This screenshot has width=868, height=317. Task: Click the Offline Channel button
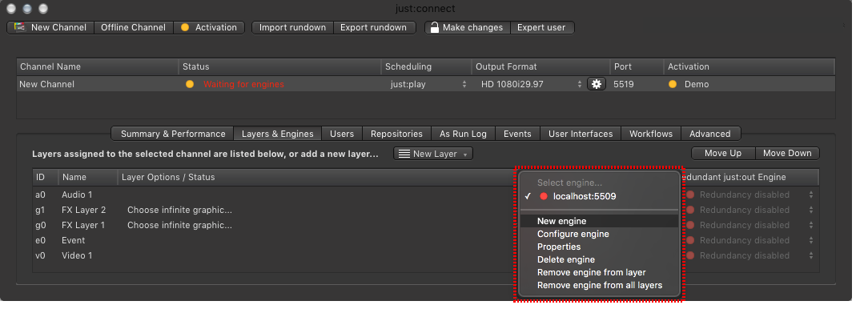tap(134, 27)
